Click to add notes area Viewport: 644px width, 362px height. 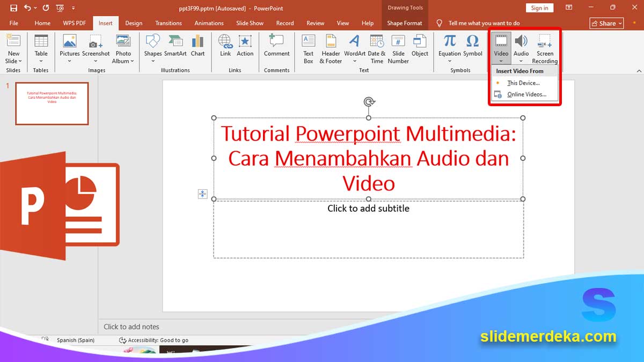pos(131,327)
